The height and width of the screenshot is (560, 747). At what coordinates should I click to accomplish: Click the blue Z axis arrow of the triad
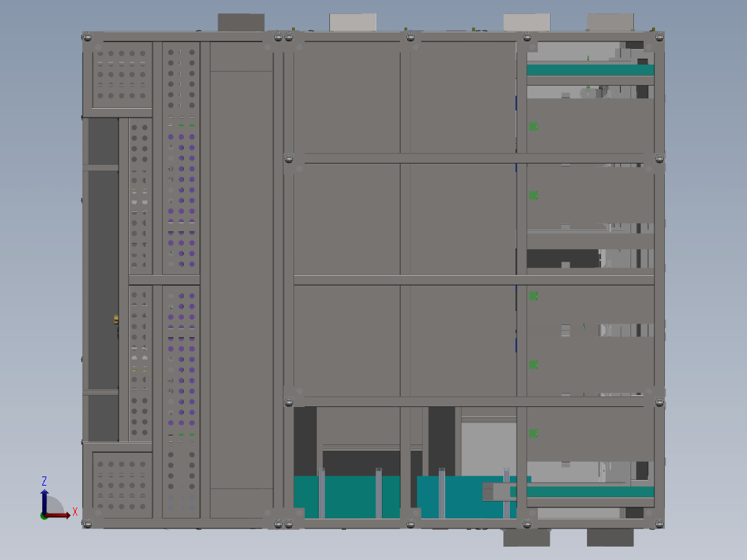click(44, 500)
